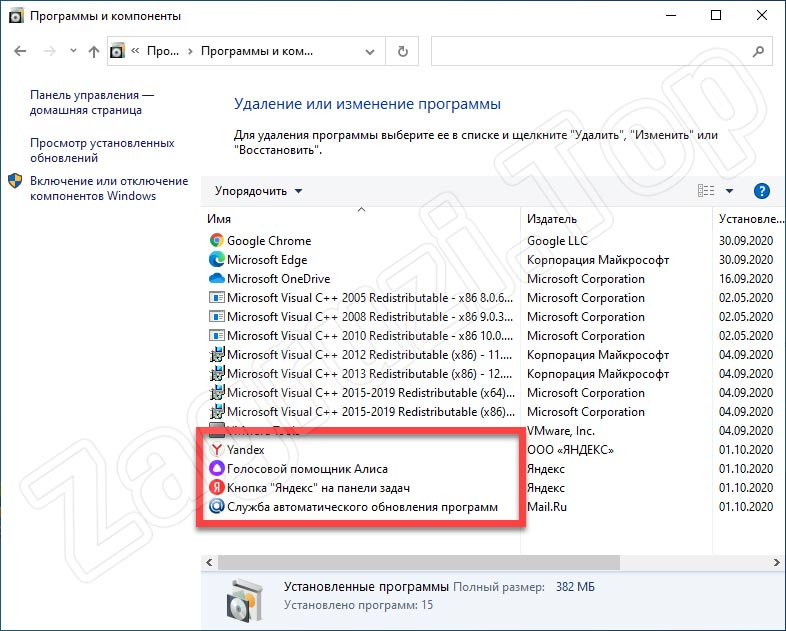
Task: Select Yandex program name
Action: (x=246, y=450)
